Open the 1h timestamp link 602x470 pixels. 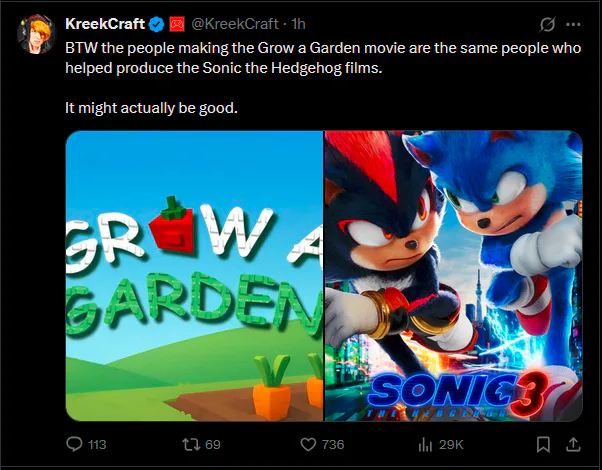(x=298, y=23)
